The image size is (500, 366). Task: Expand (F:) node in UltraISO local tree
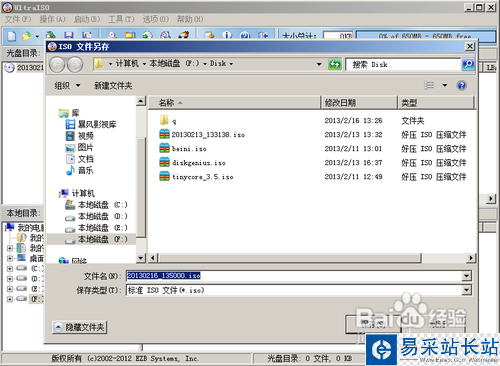click(10, 299)
